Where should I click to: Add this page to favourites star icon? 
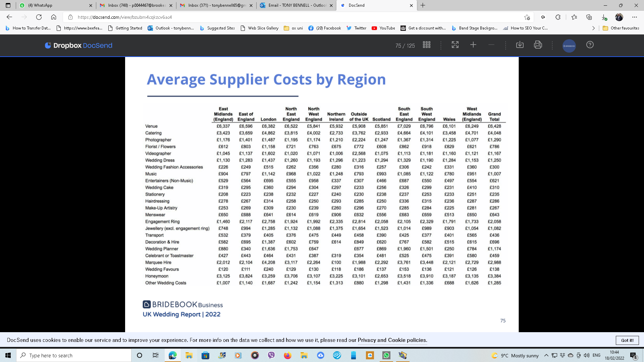(x=527, y=17)
